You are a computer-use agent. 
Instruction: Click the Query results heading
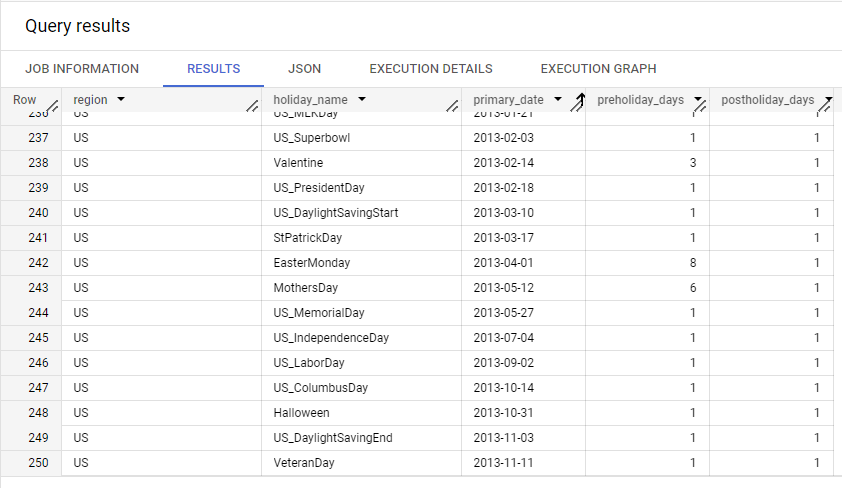pyautogui.click(x=77, y=26)
